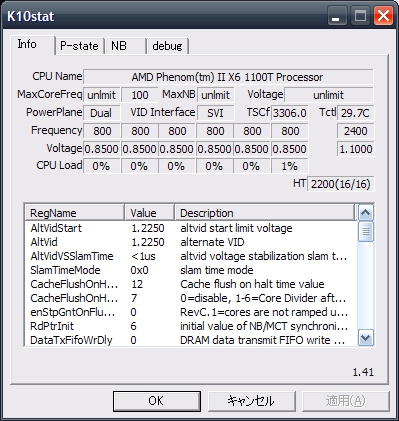Click the 'slam time mode' description text
The width and height of the screenshot is (399, 421).
coord(217,270)
